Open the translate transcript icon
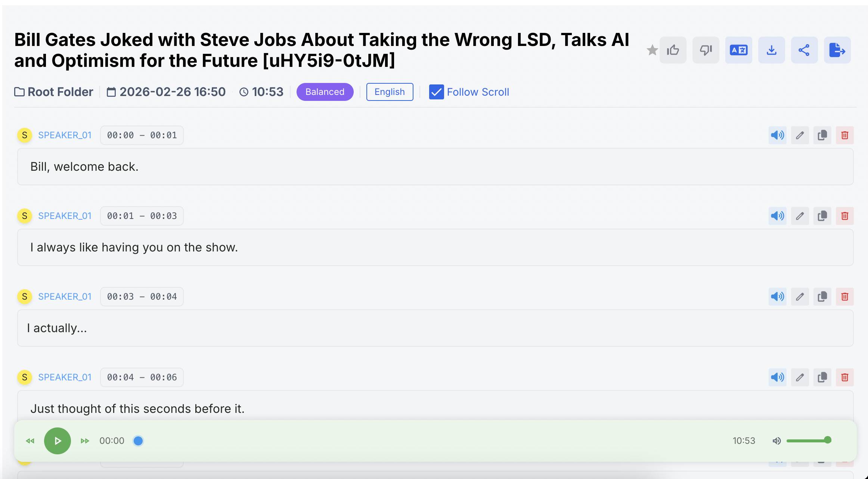The width and height of the screenshot is (868, 479). [x=738, y=50]
